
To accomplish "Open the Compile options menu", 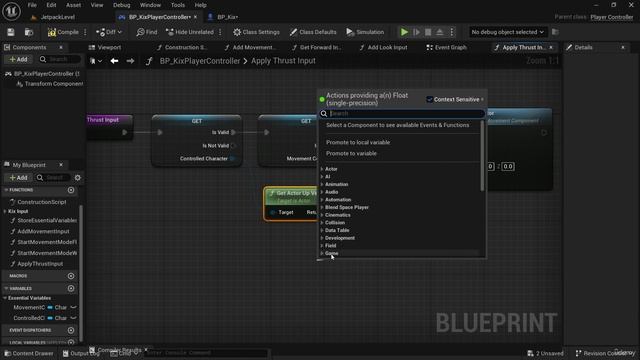I will pos(85,32).
